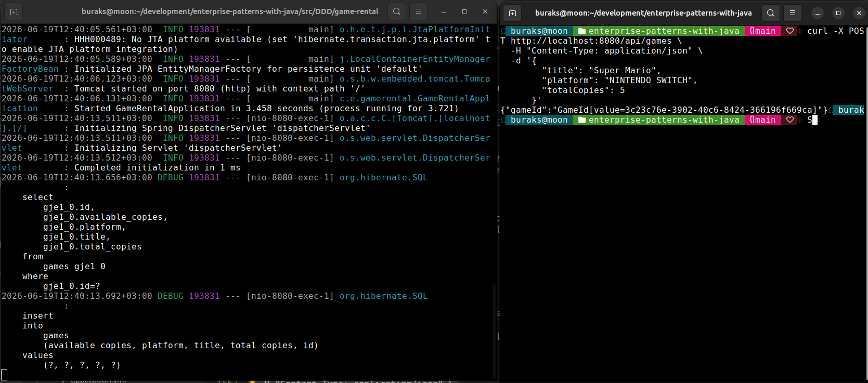
Task: Click org.hibernate.SQL on the 12:40:13.656 line
Action: pyautogui.click(x=383, y=178)
